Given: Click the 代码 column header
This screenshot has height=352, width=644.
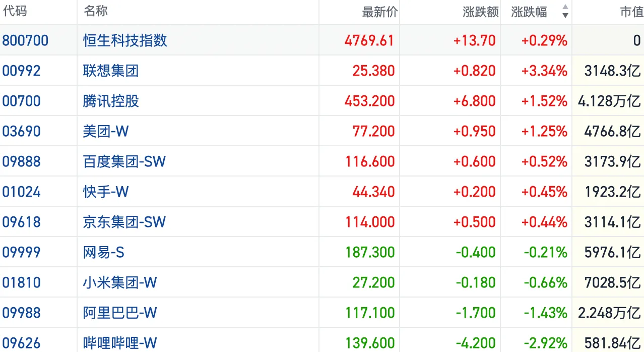Looking at the screenshot, I should tap(15, 11).
